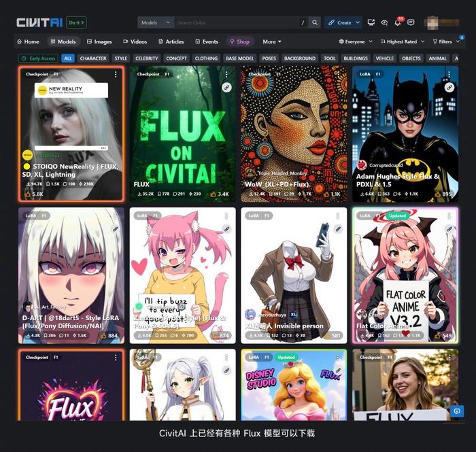This screenshot has height=452, width=476.
Task: Open the floating chat button at the bottom
Action: point(457,411)
